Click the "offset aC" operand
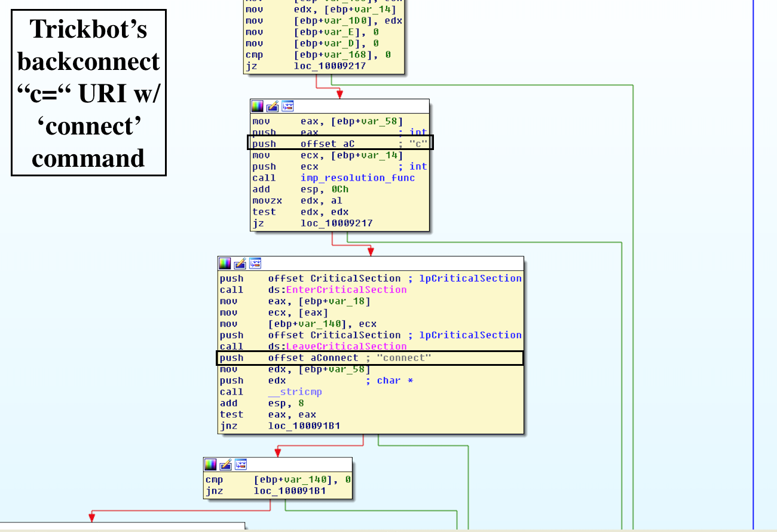Image resolution: width=777 pixels, height=532 pixels. [328, 143]
